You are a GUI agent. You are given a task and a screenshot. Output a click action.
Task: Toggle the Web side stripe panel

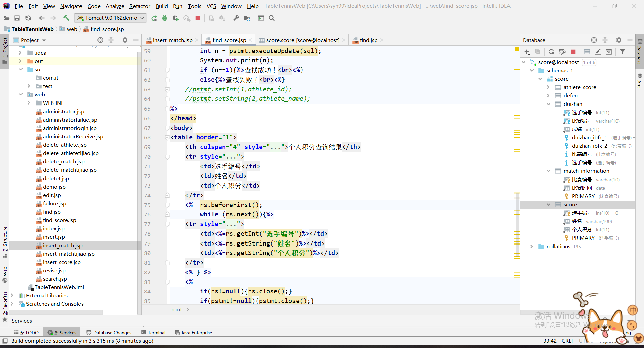tap(5, 274)
